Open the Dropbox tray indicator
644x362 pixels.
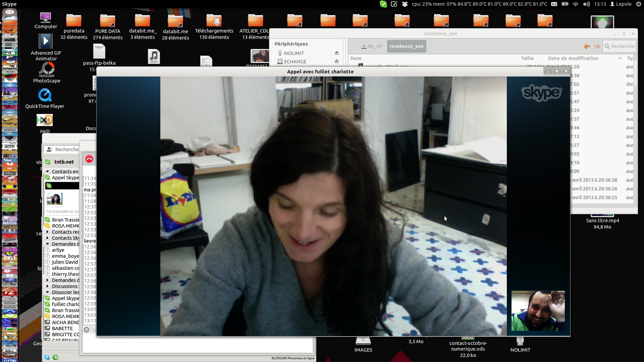tap(405, 4)
